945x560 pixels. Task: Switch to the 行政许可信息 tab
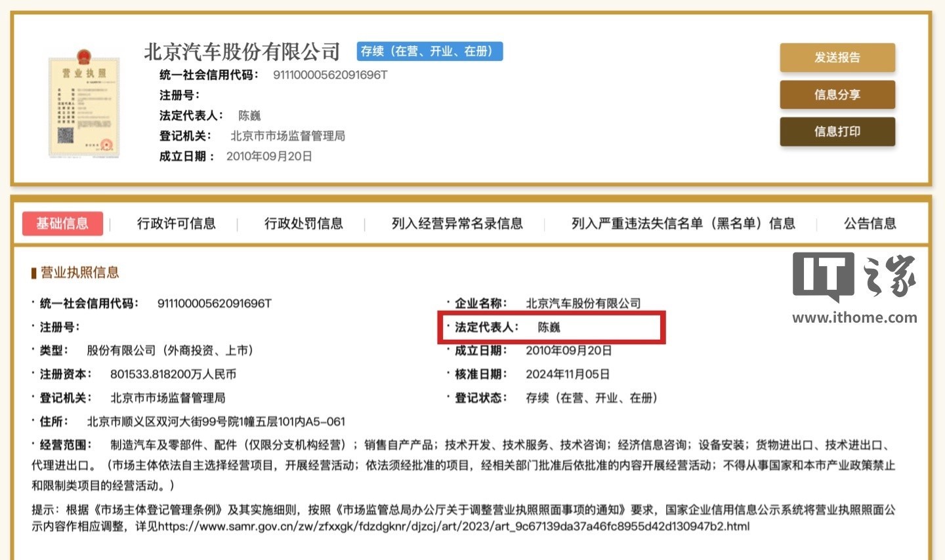(x=176, y=224)
